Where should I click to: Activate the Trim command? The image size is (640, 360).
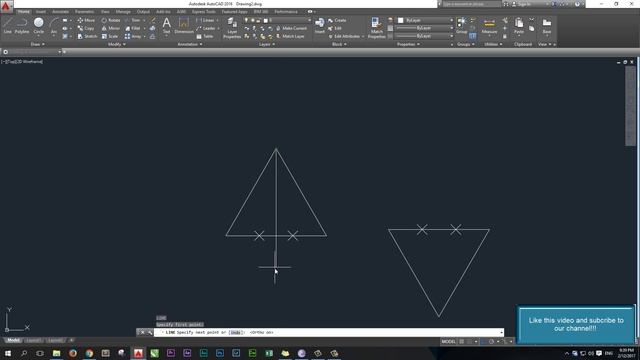pyautogui.click(x=133, y=20)
